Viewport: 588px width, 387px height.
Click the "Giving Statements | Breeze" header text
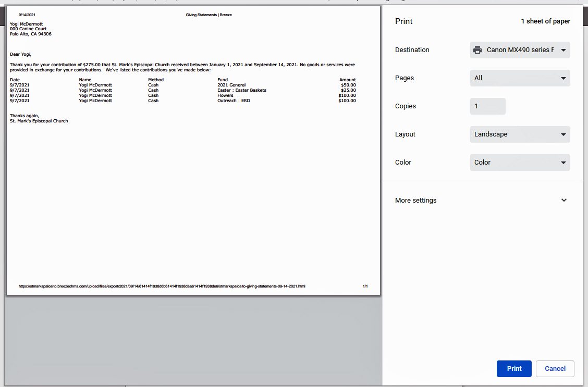(209, 15)
